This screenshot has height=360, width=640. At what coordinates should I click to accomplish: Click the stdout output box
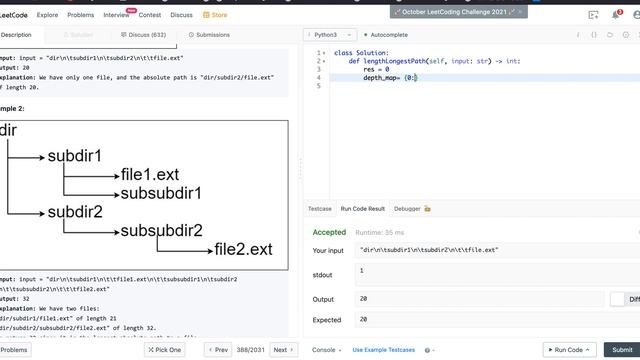[498, 275]
